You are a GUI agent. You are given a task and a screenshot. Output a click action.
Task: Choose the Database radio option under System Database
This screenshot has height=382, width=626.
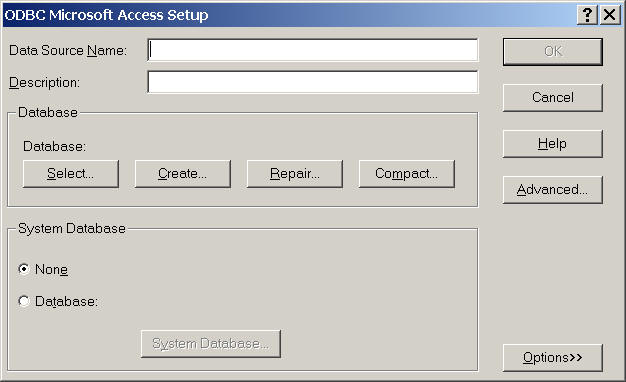(x=24, y=301)
